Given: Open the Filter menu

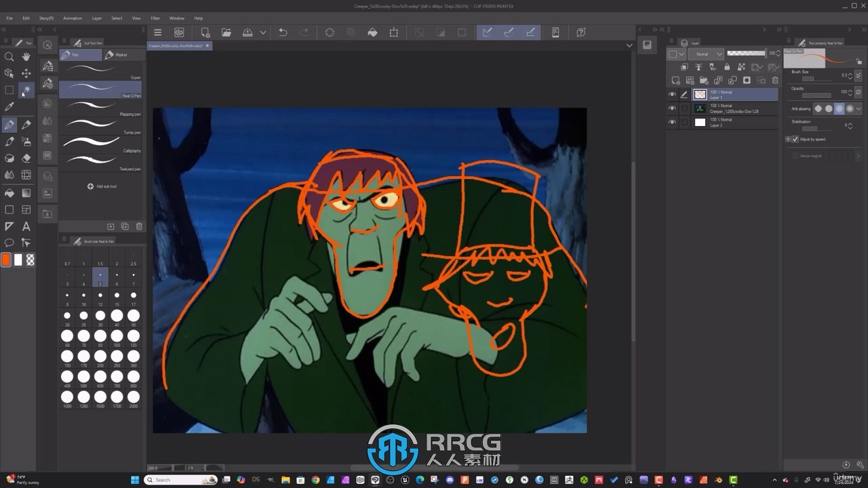Looking at the screenshot, I should [155, 18].
